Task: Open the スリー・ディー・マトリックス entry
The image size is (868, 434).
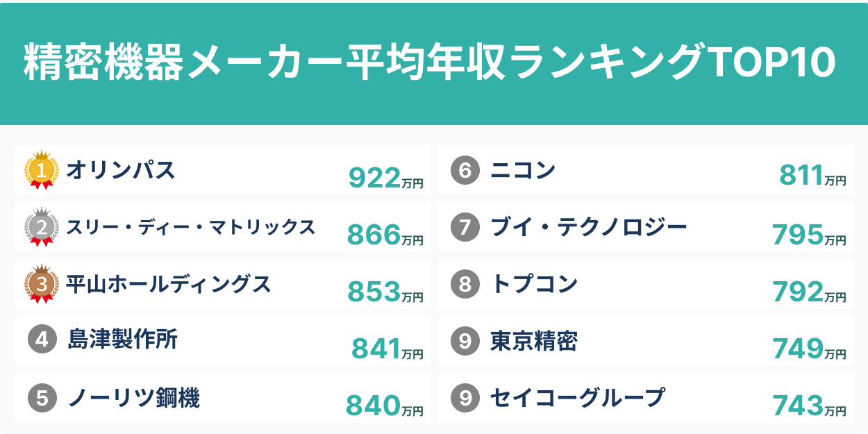Action: [x=190, y=227]
